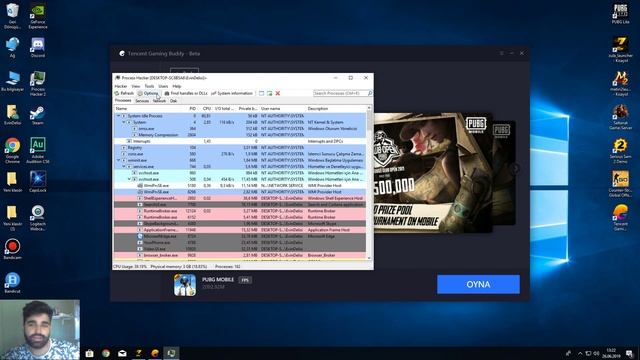Viewport: 640px width, 360px height.
Task: Select the csrss.exe process row
Action: [240, 154]
